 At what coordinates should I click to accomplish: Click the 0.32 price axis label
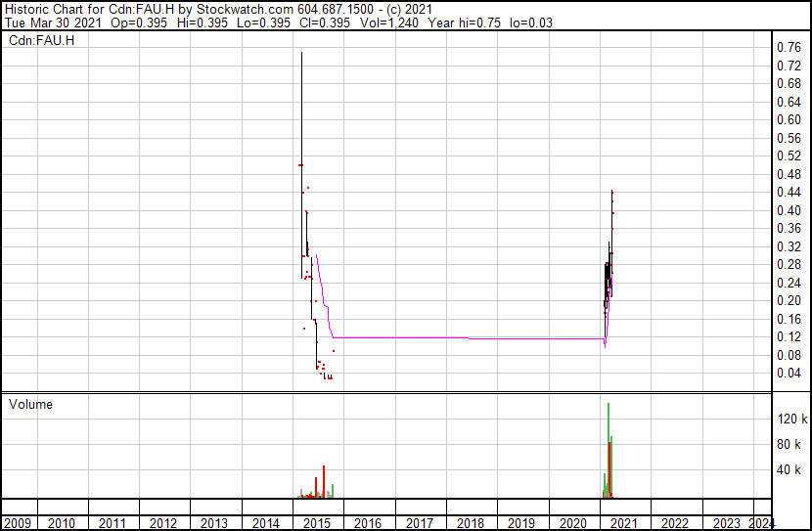pos(789,246)
